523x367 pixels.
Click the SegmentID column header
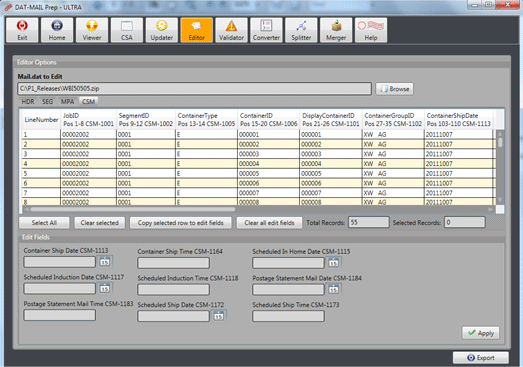coord(146,119)
